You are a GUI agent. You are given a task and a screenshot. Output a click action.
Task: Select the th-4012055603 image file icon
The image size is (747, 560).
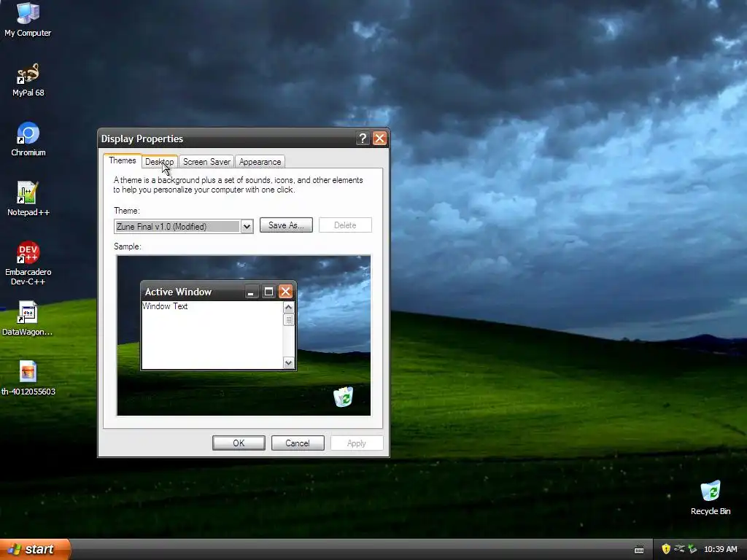[28, 378]
